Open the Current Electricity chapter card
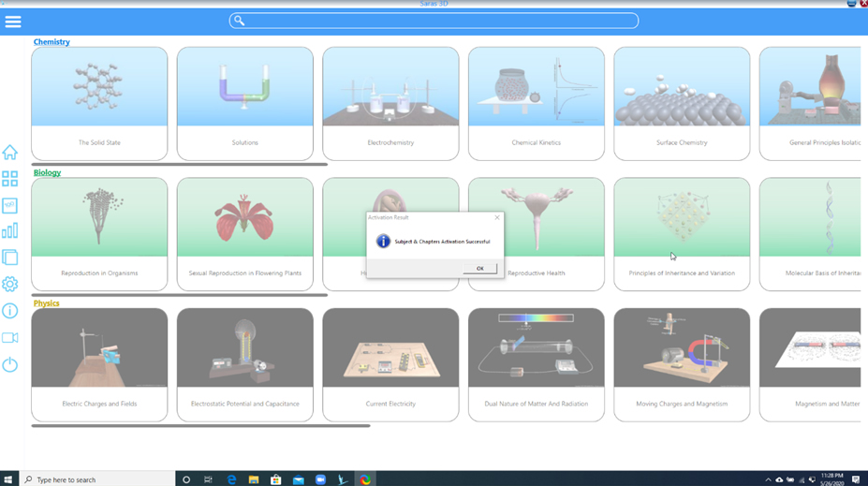The width and height of the screenshot is (868, 486). pos(390,365)
